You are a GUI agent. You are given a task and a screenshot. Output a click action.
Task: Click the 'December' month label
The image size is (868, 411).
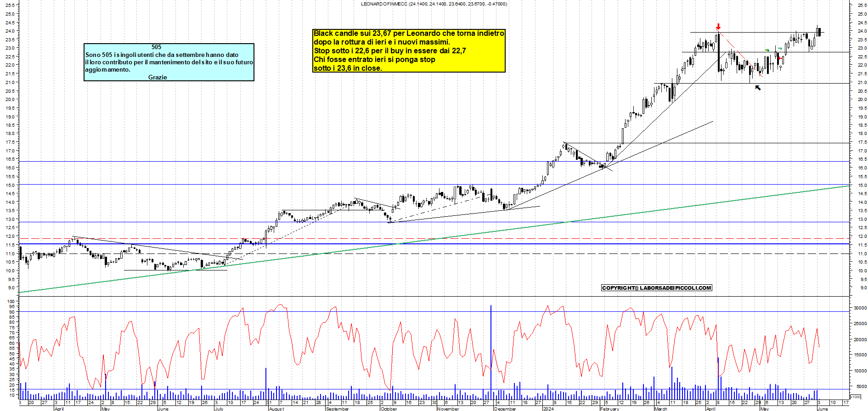coord(505,409)
